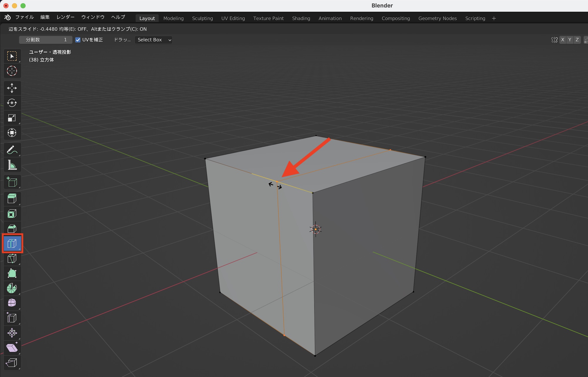Choose the Bevel tool
Screen dimensions: 588x377
coord(12,228)
